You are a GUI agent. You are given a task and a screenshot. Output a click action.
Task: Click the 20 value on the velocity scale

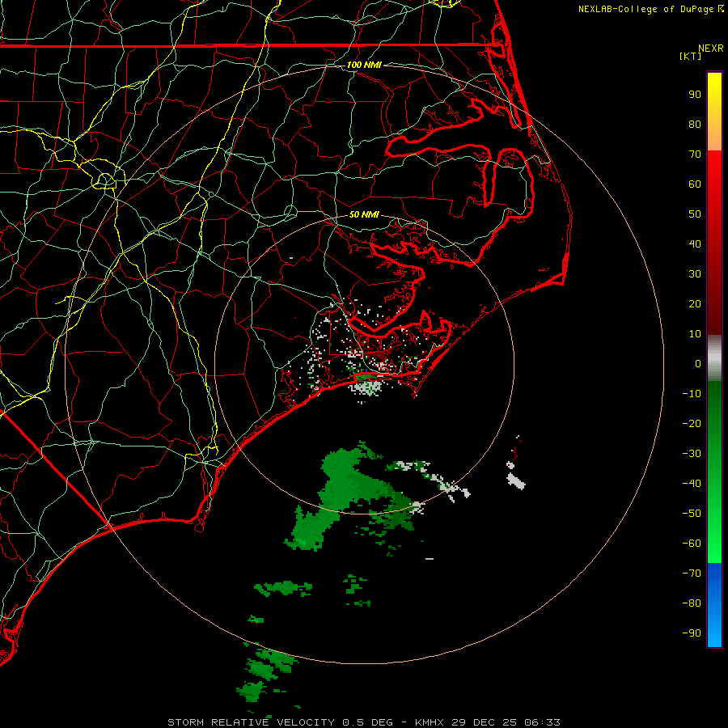tap(695, 304)
